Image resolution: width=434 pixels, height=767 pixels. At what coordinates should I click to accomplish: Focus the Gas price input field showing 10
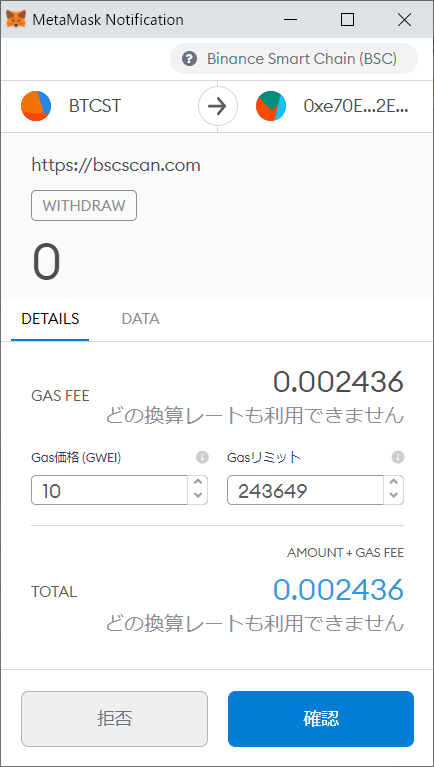(x=110, y=490)
